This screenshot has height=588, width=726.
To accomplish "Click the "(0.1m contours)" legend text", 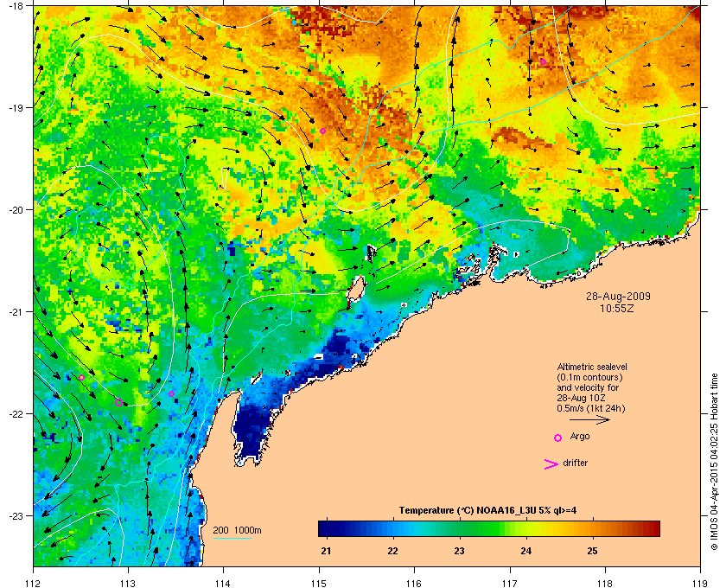I will [x=589, y=377].
